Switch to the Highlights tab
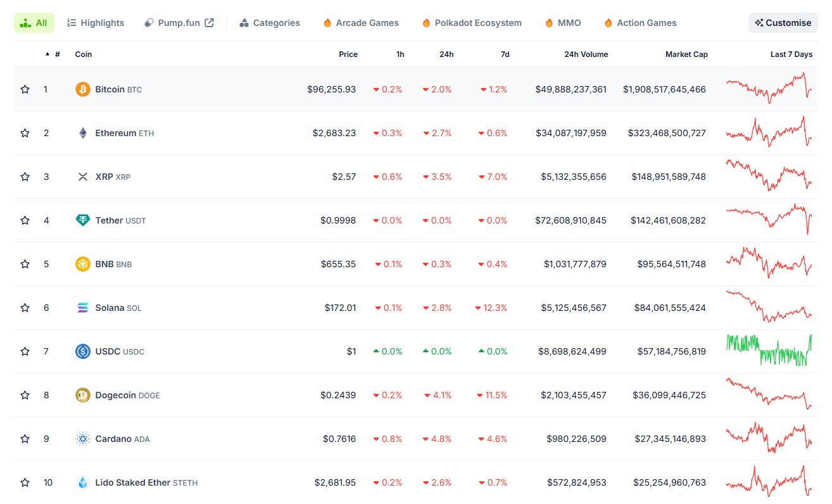 (96, 23)
